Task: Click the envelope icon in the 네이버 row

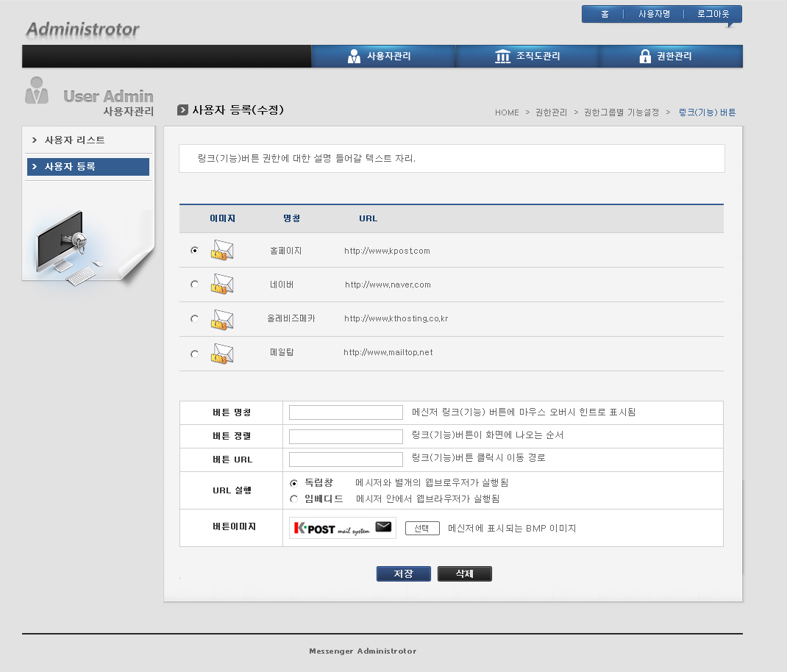Action: click(222, 285)
